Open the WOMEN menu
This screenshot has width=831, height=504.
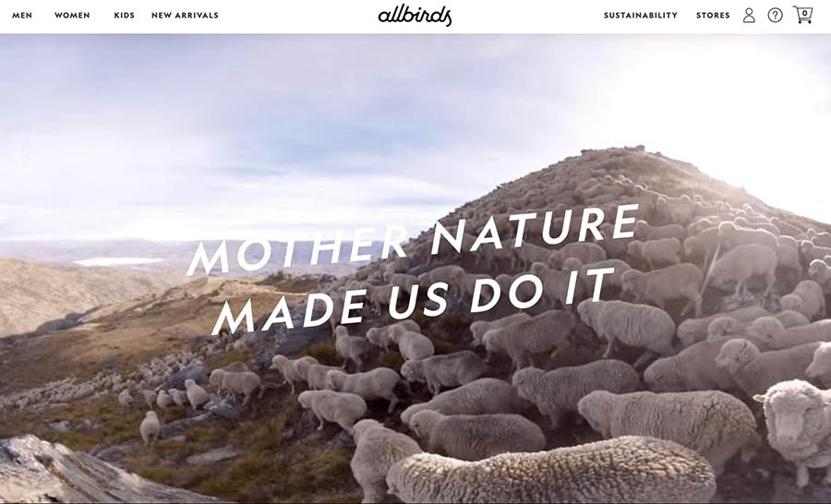pos(72,16)
